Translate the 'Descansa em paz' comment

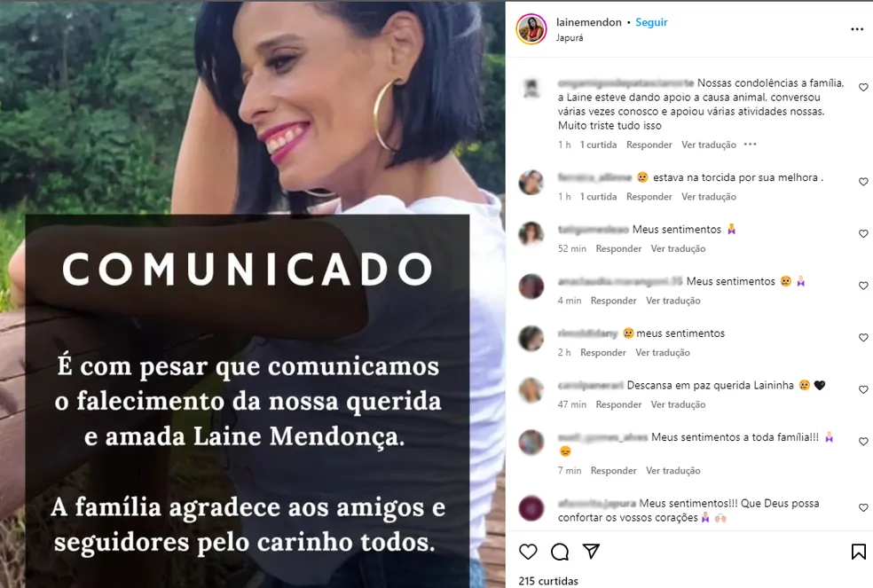[678, 404]
